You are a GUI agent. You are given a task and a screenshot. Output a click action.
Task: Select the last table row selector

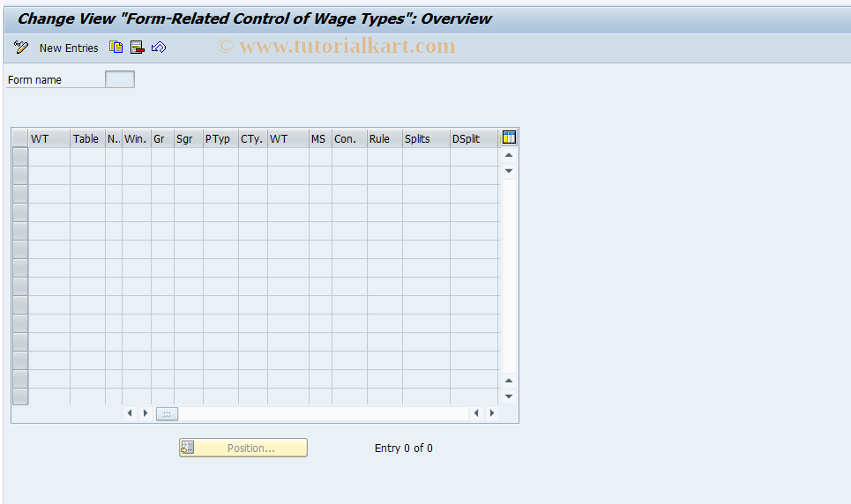(20, 397)
